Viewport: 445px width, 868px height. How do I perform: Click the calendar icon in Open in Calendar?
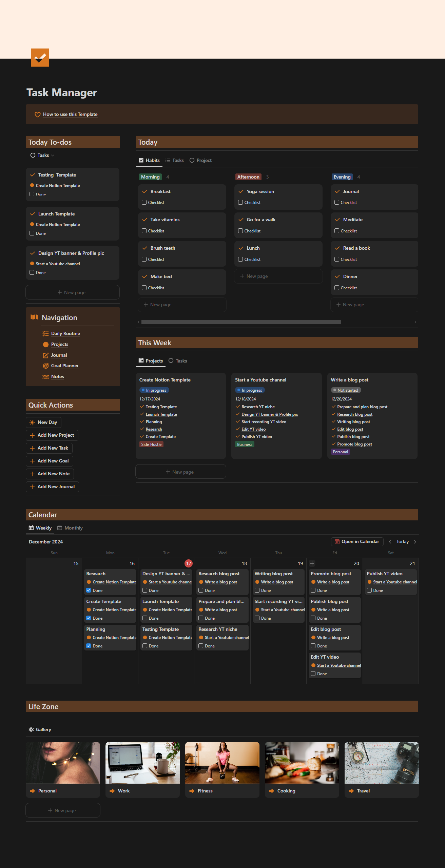[x=337, y=542]
